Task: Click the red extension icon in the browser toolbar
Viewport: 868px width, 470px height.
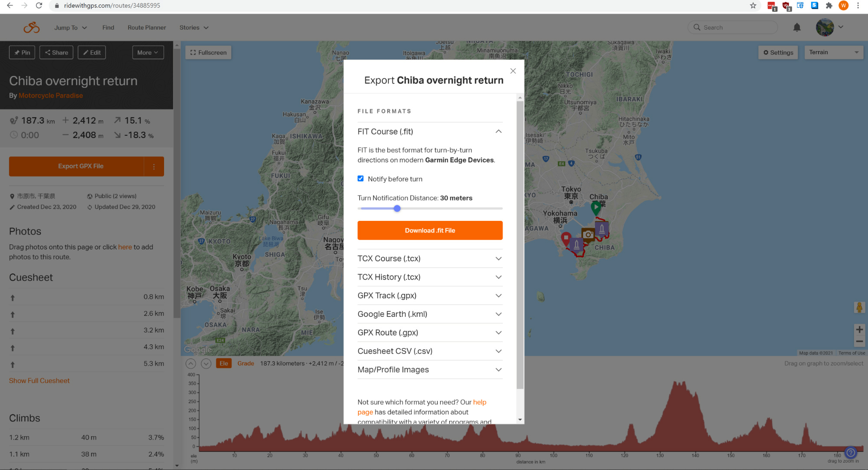Action: pyautogui.click(x=772, y=6)
